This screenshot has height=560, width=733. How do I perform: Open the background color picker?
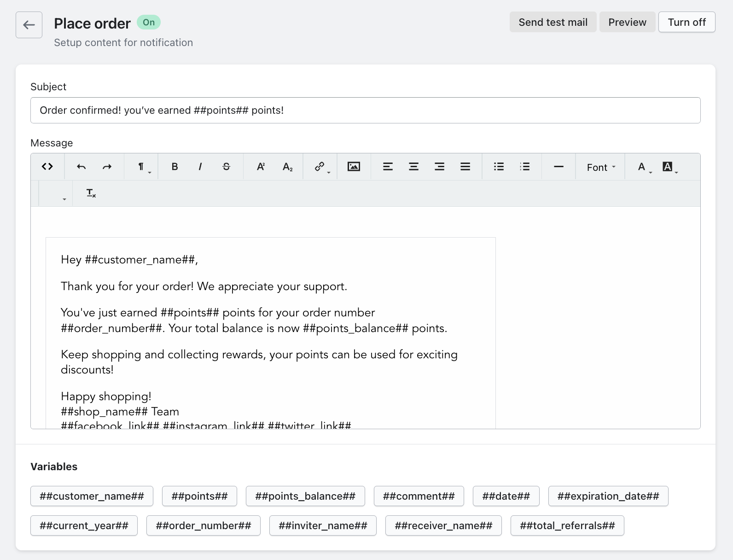(x=670, y=167)
